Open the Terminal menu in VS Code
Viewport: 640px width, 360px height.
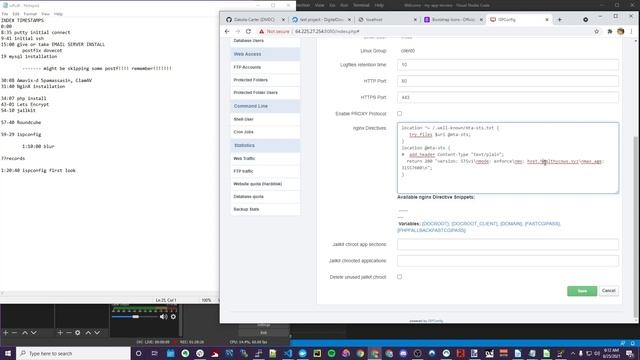361,5
